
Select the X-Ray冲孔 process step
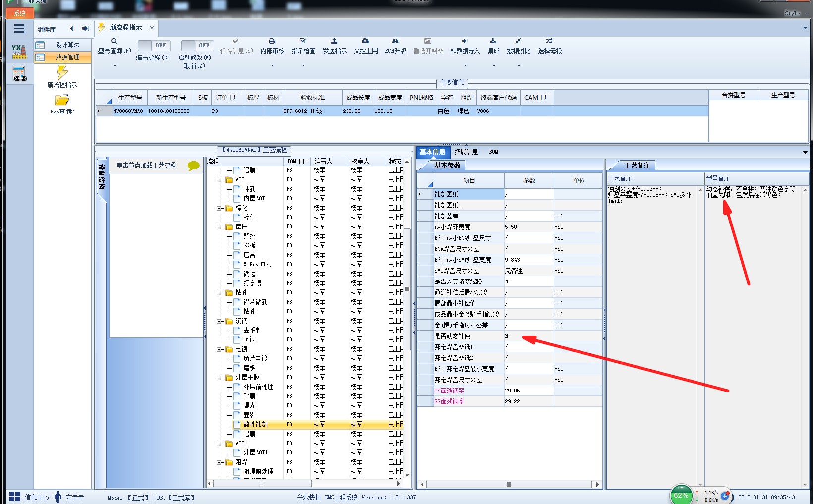click(x=257, y=265)
